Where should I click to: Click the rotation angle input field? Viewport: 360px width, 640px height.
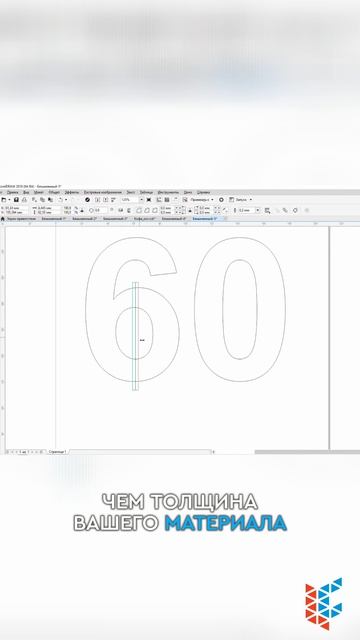[x=100, y=210]
